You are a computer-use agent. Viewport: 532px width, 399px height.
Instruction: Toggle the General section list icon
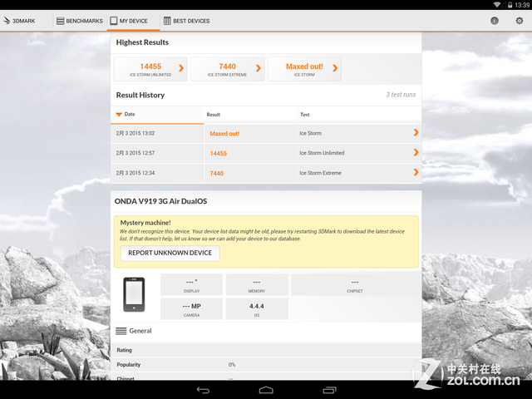(121, 331)
